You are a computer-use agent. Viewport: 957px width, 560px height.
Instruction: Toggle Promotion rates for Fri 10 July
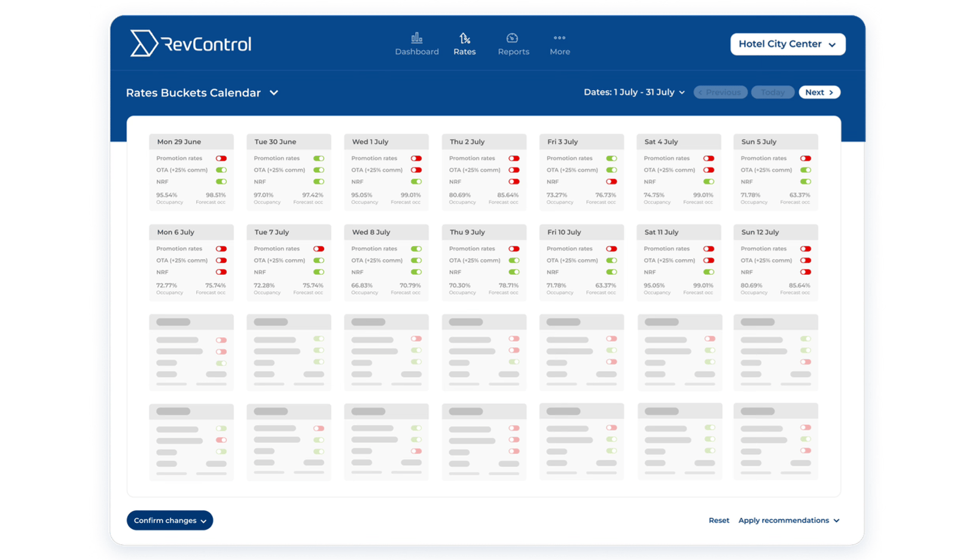point(611,249)
